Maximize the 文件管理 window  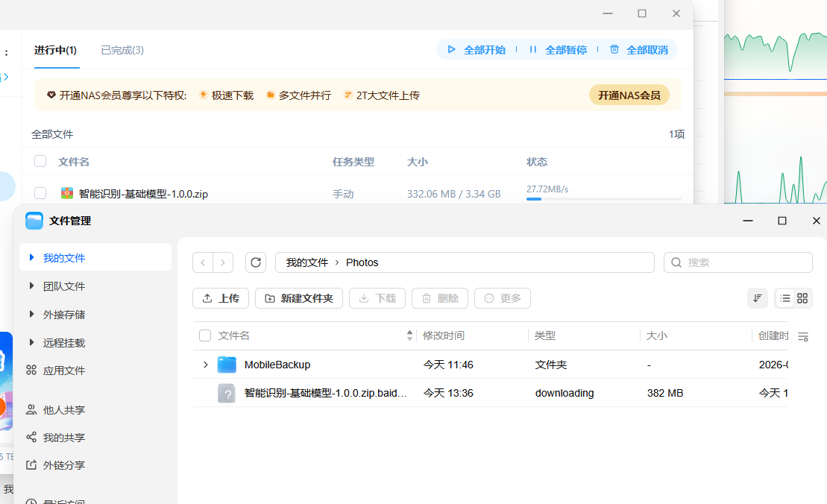click(x=782, y=221)
